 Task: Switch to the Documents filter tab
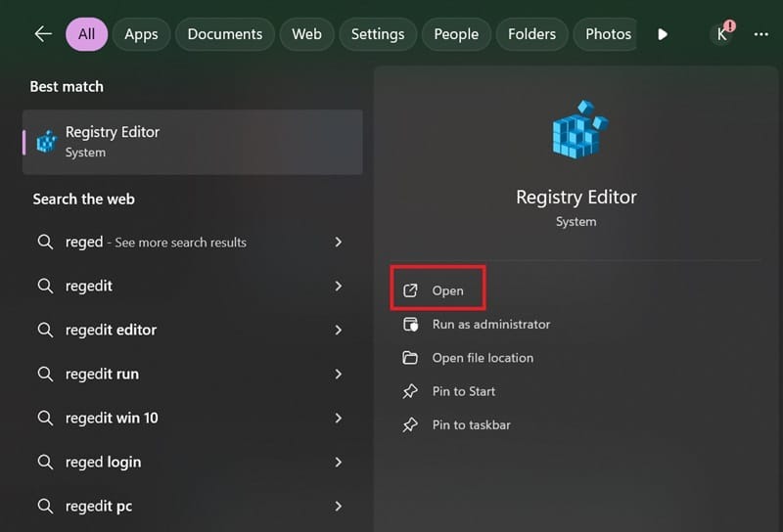tap(225, 34)
